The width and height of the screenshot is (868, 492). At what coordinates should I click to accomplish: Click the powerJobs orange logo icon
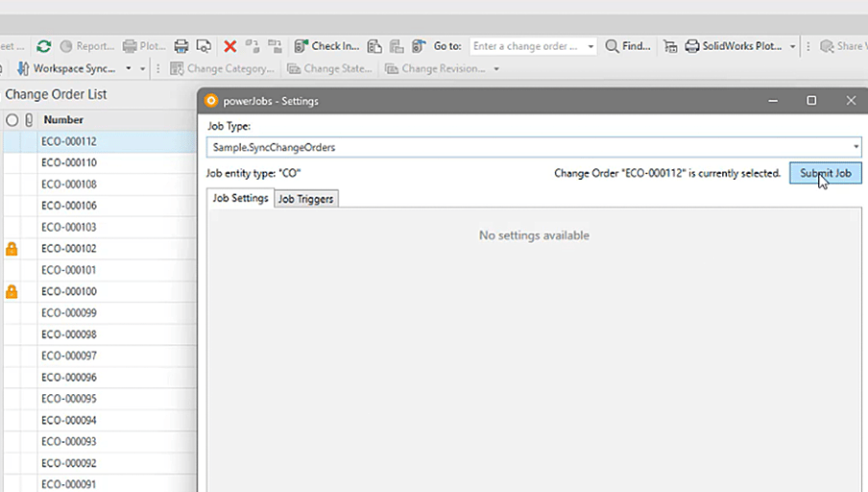(211, 100)
